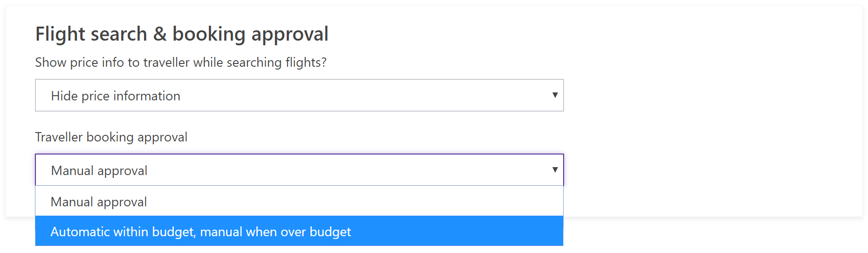Click the empty space right of the "Manual approval" list option
The height and width of the screenshot is (253, 868).
click(x=354, y=202)
